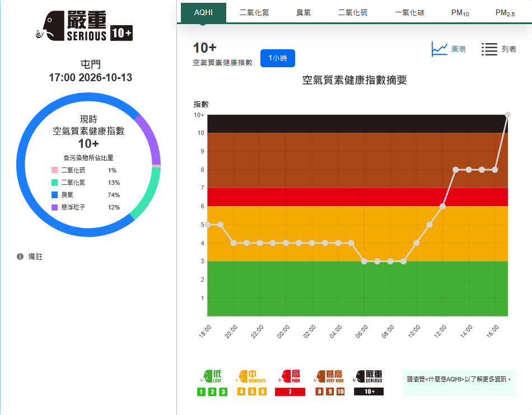Screen dimensions: 532x415
Task: Open the 列表 list view link
Action: pos(508,49)
